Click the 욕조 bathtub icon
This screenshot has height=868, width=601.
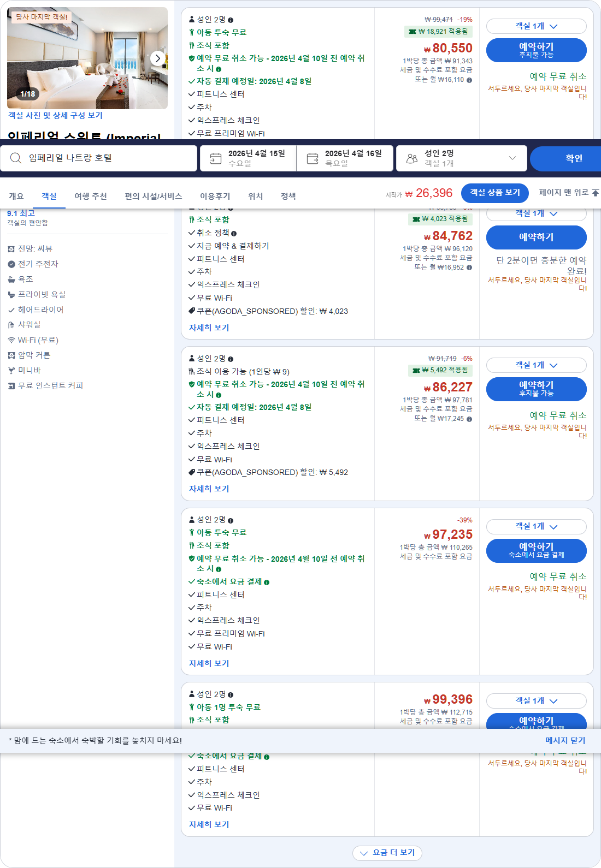(x=11, y=280)
